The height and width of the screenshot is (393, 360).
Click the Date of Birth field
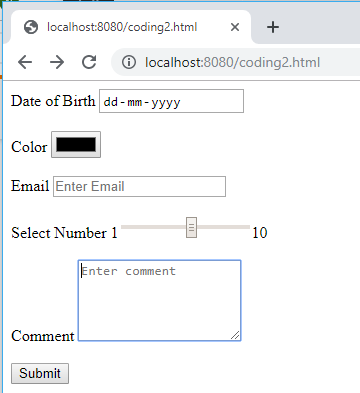[171, 101]
